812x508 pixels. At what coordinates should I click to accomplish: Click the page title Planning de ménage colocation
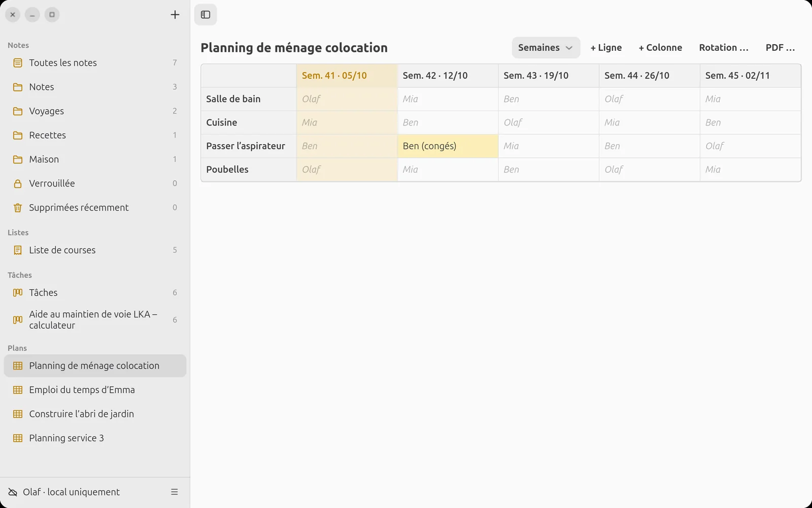(294, 48)
